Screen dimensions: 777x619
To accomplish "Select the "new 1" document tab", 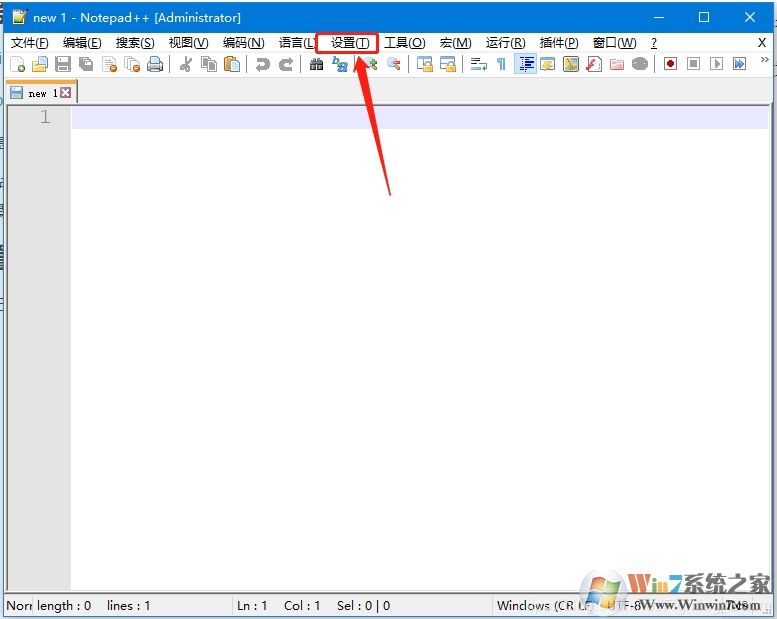I will click(x=42, y=93).
